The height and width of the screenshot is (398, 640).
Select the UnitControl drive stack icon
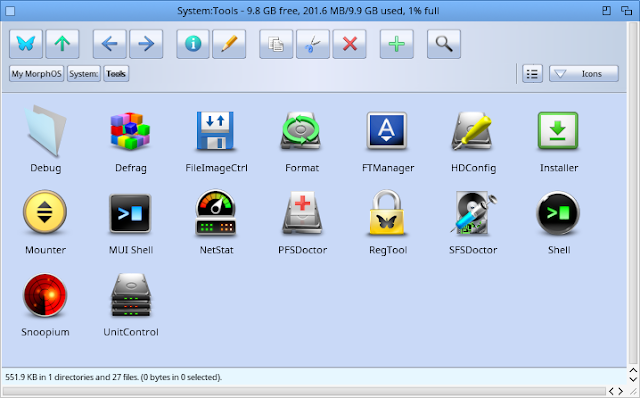tap(131, 295)
